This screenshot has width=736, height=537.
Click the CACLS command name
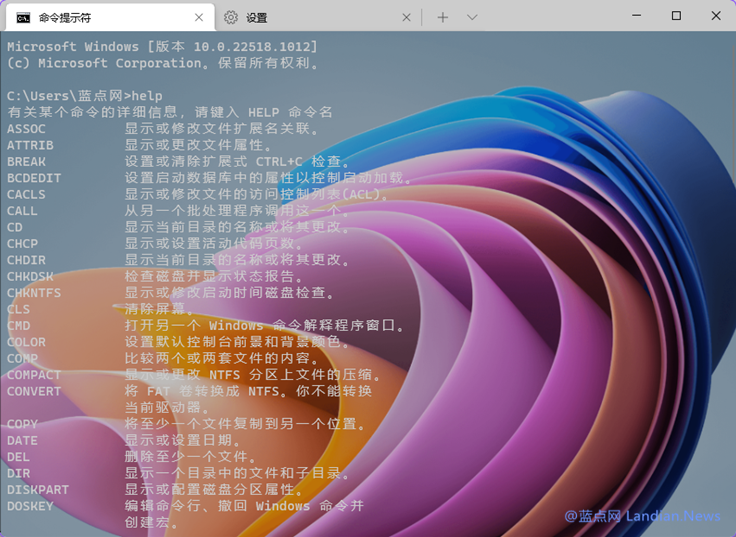tap(26, 194)
